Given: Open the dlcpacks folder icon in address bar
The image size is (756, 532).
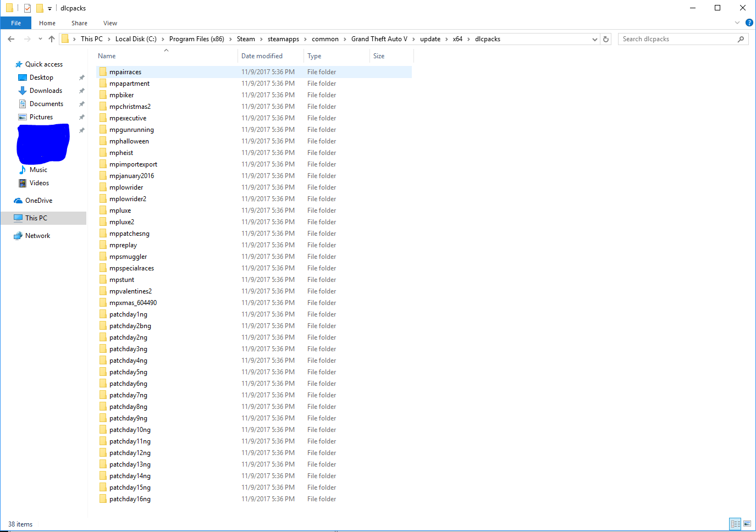Looking at the screenshot, I should point(65,38).
